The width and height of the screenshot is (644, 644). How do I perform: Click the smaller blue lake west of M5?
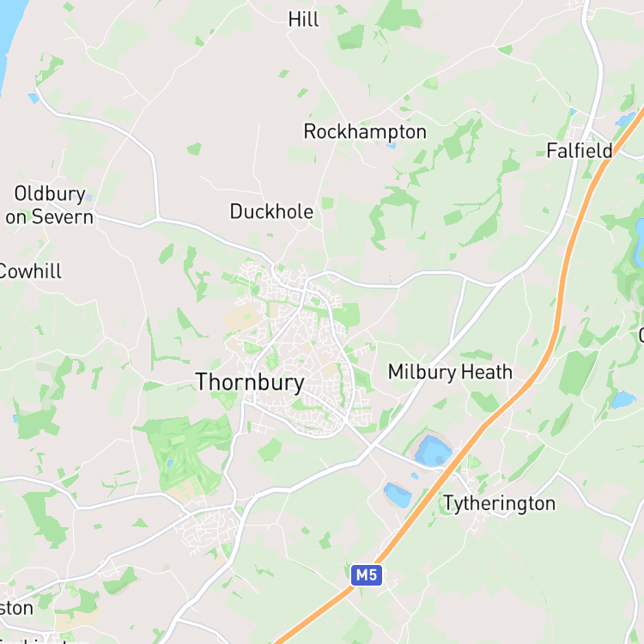tap(398, 495)
